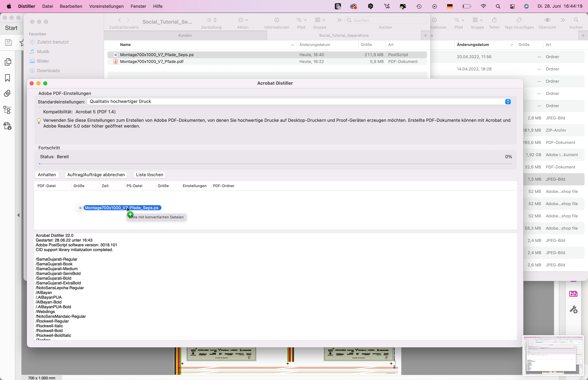
Task: Open the Distiller menu
Action: 27,6
